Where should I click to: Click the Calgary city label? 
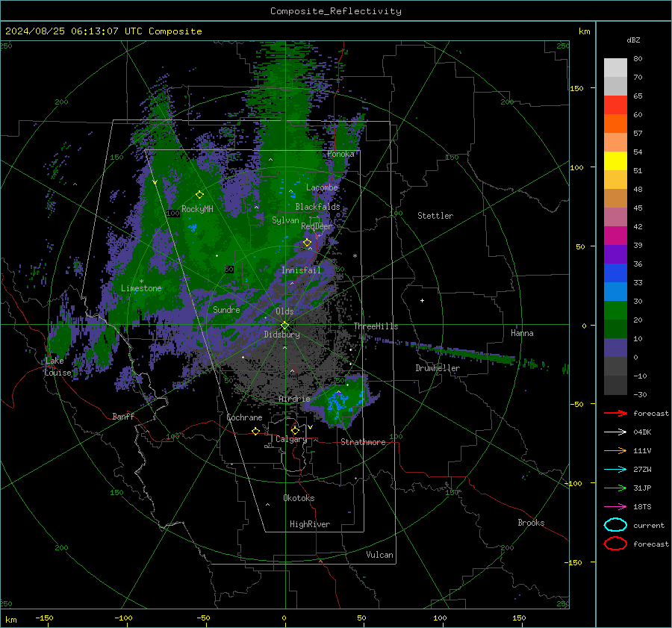tap(291, 439)
